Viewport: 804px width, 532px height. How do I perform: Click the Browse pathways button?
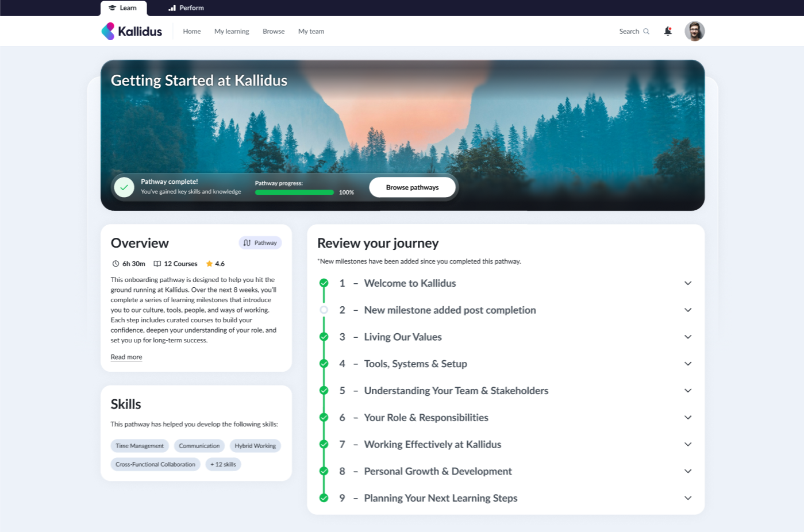pyautogui.click(x=412, y=187)
